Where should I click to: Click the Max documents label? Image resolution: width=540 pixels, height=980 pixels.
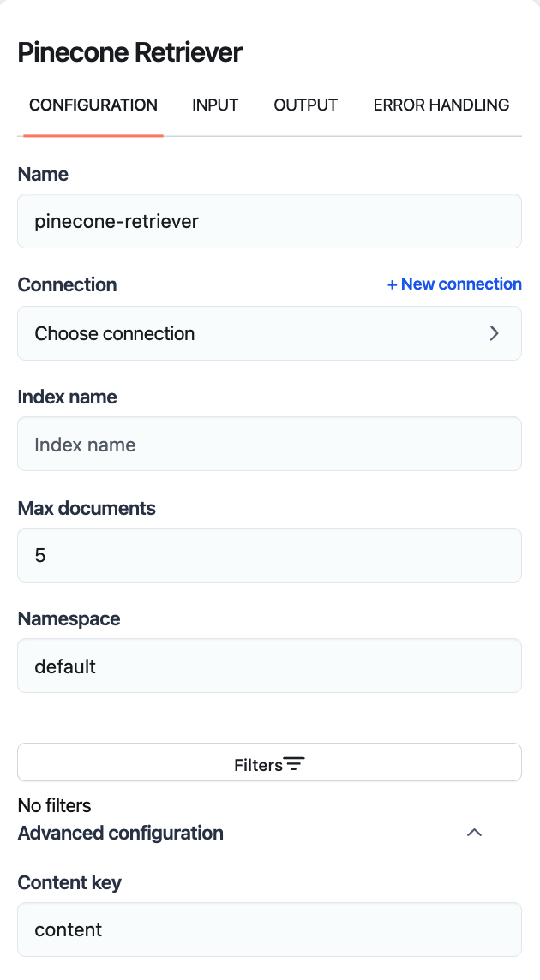87,508
